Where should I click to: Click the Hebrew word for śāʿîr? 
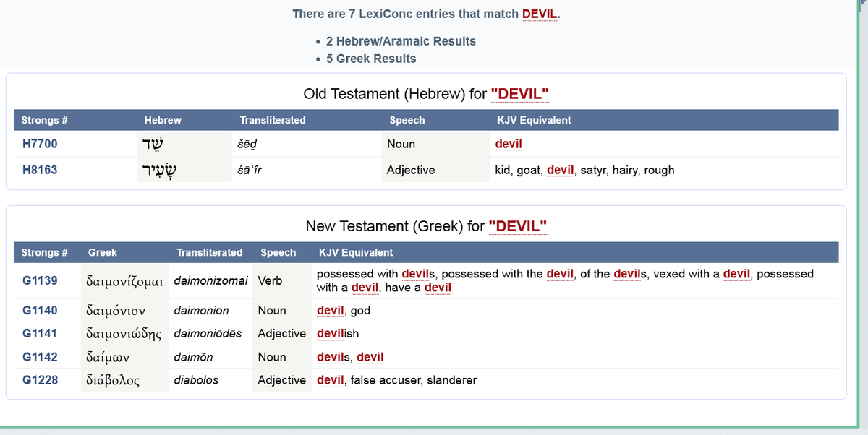click(159, 171)
